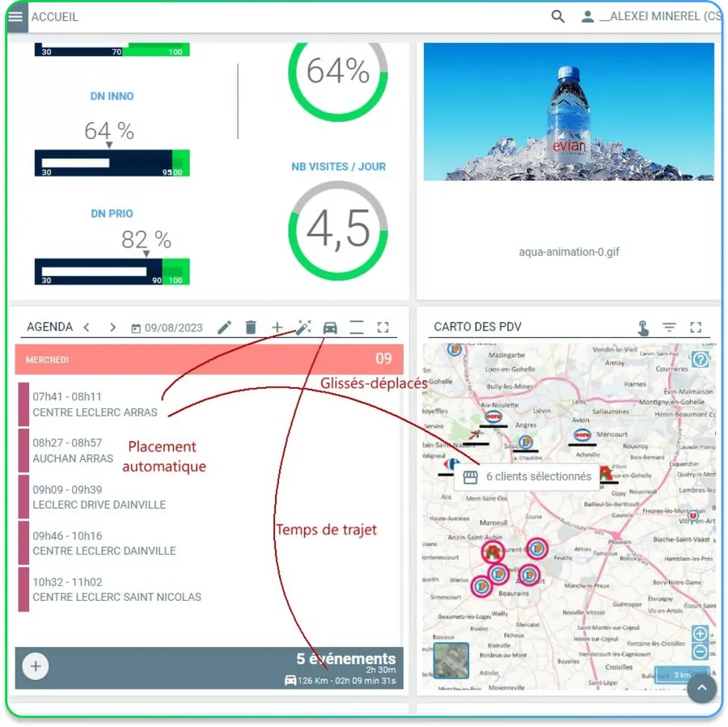Click the 5 événements summary text
The height and width of the screenshot is (727, 728).
[x=346, y=659]
